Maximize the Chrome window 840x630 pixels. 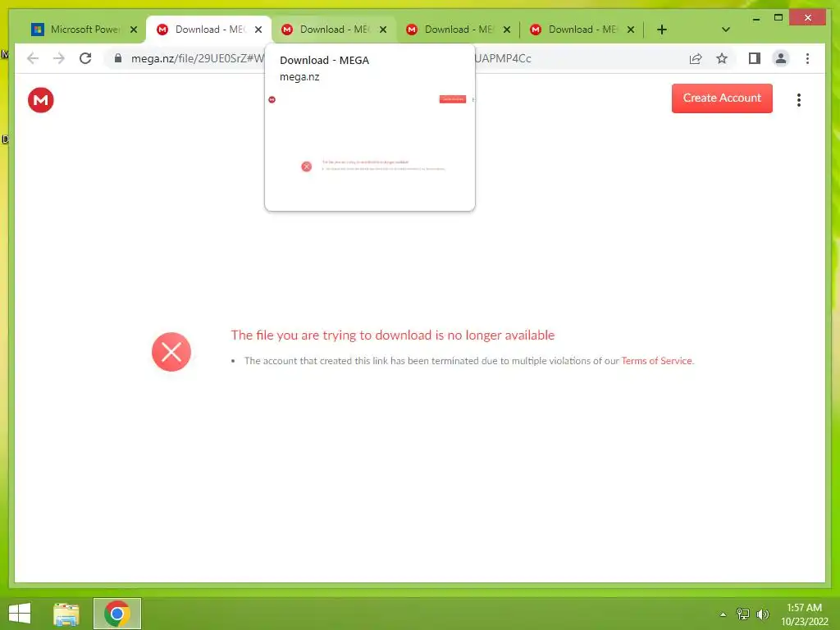click(x=778, y=18)
